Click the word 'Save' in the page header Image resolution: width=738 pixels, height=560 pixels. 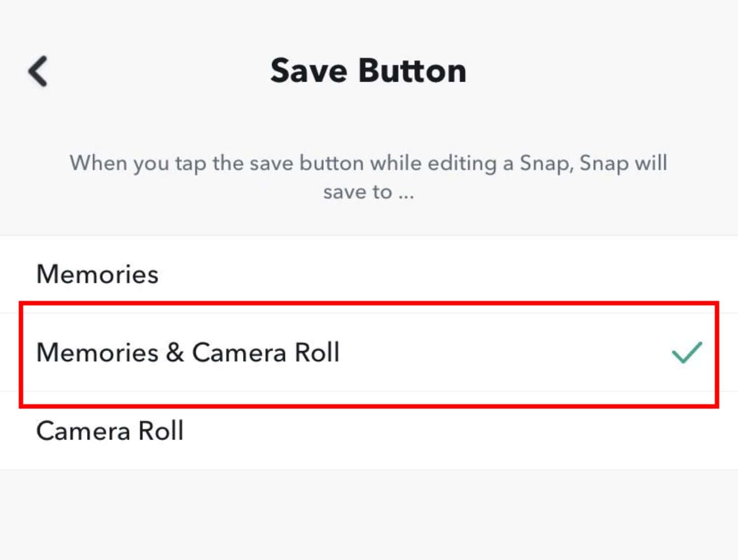click(x=309, y=71)
